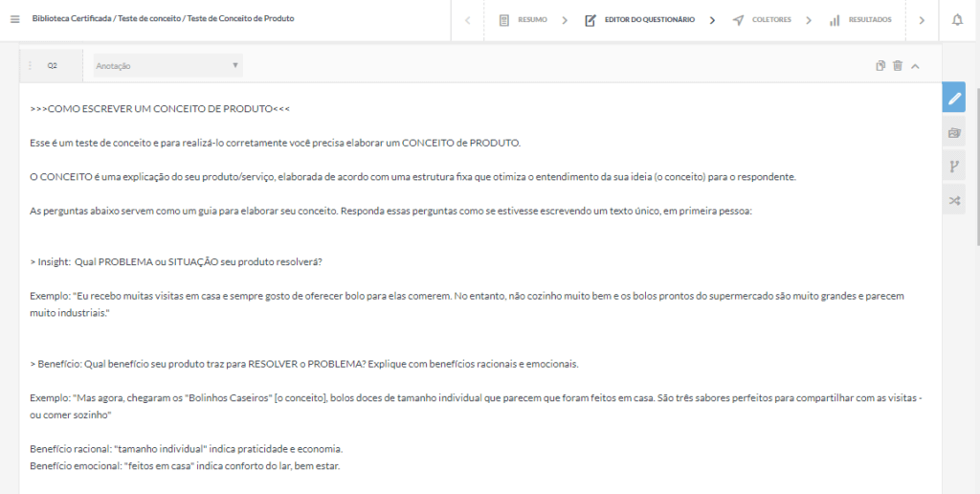Click the previous step left arrow

[467, 20]
